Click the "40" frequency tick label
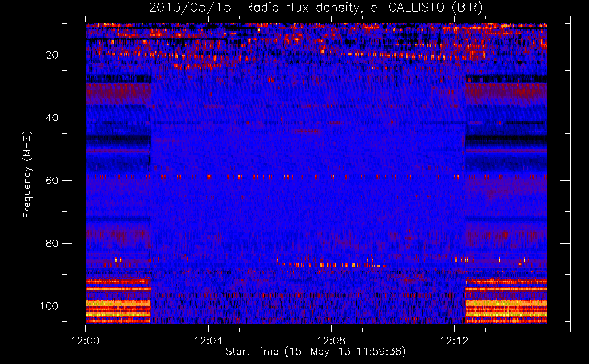589x364 pixels. (x=52, y=118)
